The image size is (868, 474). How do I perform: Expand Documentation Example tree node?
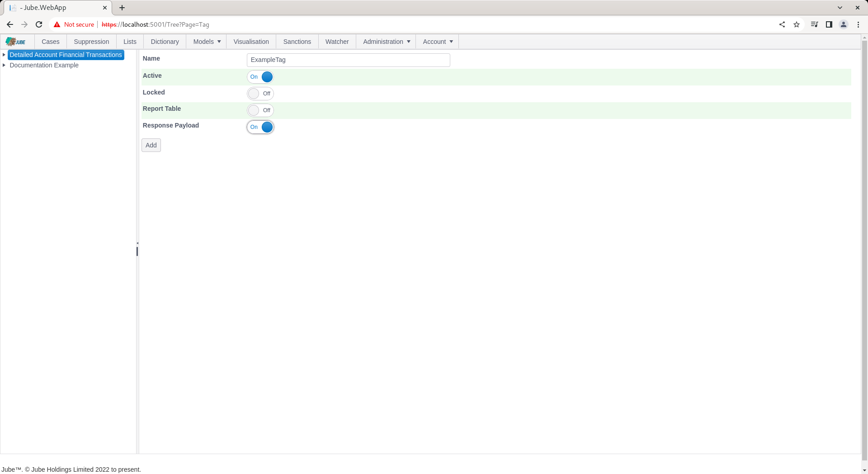[x=4, y=65]
